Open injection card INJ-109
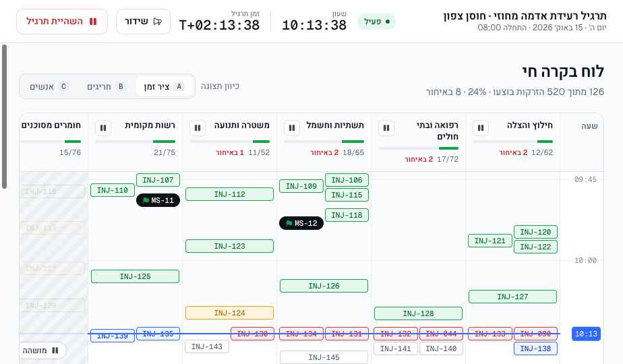This screenshot has width=623, height=364. click(301, 186)
